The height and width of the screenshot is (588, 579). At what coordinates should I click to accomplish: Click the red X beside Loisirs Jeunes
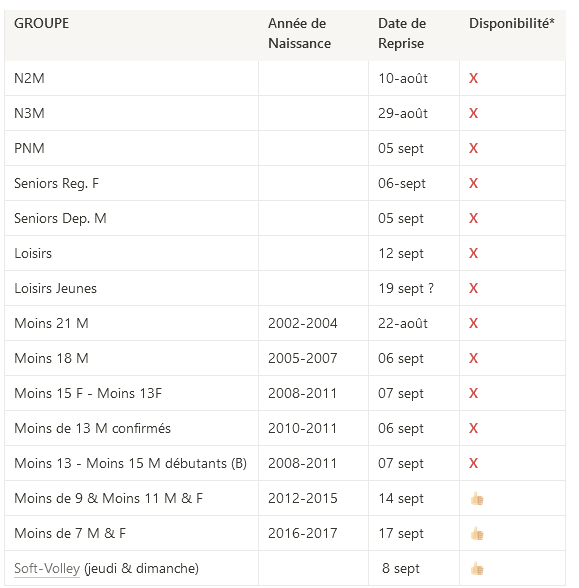[x=473, y=288]
